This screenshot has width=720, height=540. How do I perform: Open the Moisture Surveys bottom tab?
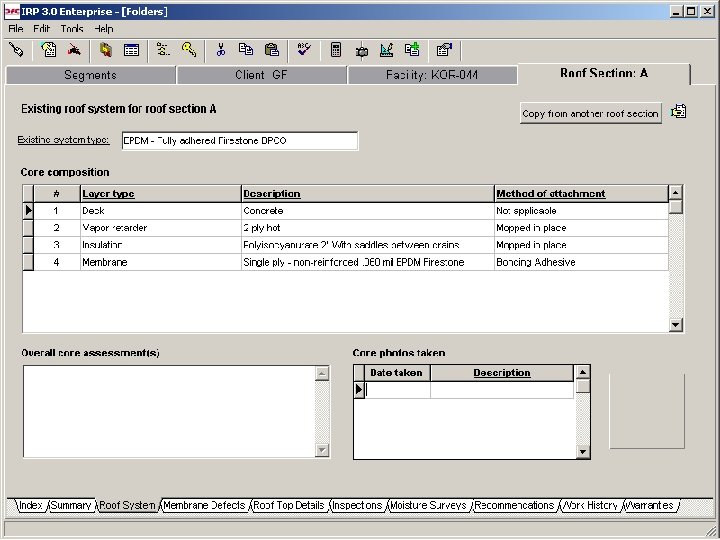click(x=428, y=506)
